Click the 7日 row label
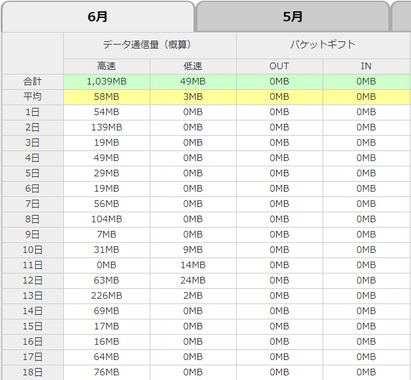 click(33, 204)
